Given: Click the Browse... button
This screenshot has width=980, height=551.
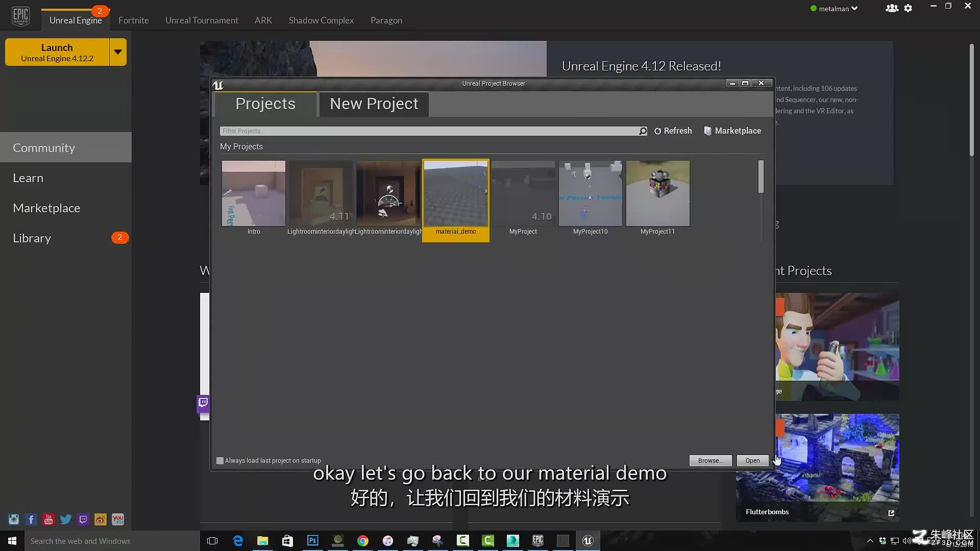Looking at the screenshot, I should [x=710, y=461].
